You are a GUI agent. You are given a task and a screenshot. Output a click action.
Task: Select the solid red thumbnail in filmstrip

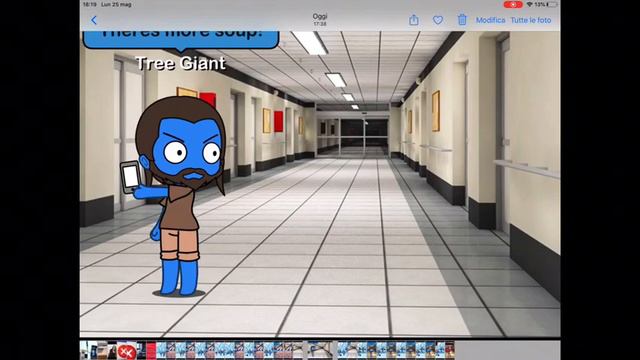click(x=151, y=351)
